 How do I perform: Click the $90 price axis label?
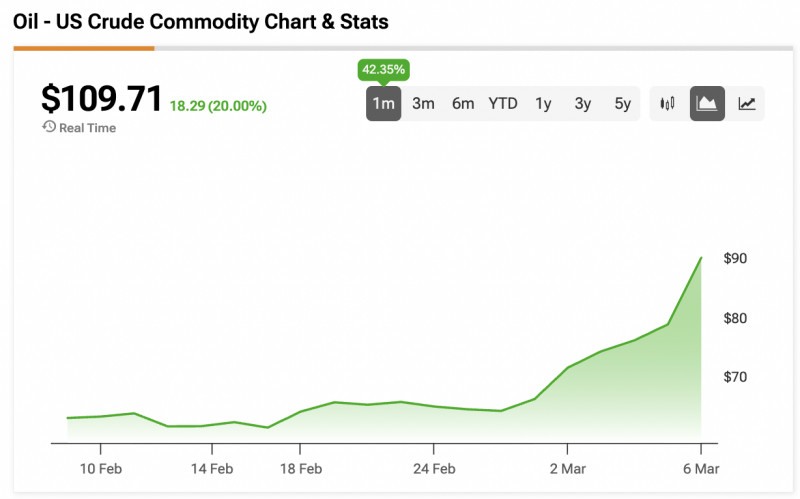coord(735,258)
